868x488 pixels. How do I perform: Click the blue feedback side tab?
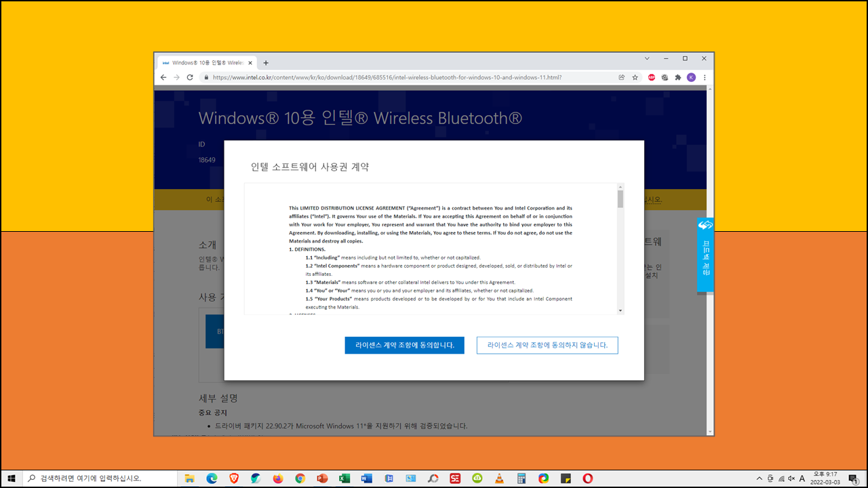(705, 255)
